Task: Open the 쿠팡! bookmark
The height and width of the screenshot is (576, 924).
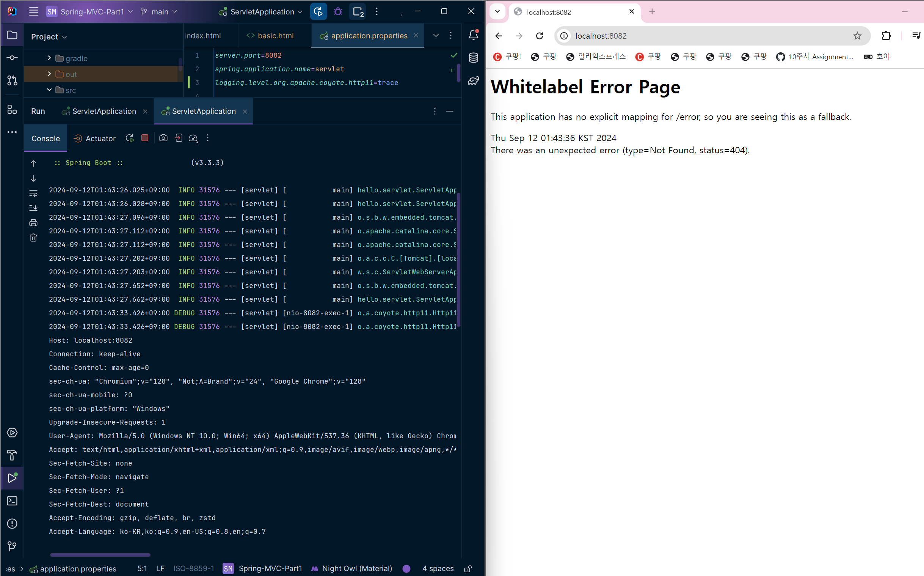Action: [x=507, y=57]
